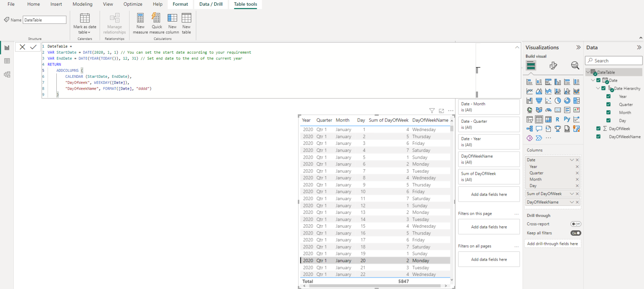Open the File menu
This screenshot has width=644, height=289.
pos(11,4)
